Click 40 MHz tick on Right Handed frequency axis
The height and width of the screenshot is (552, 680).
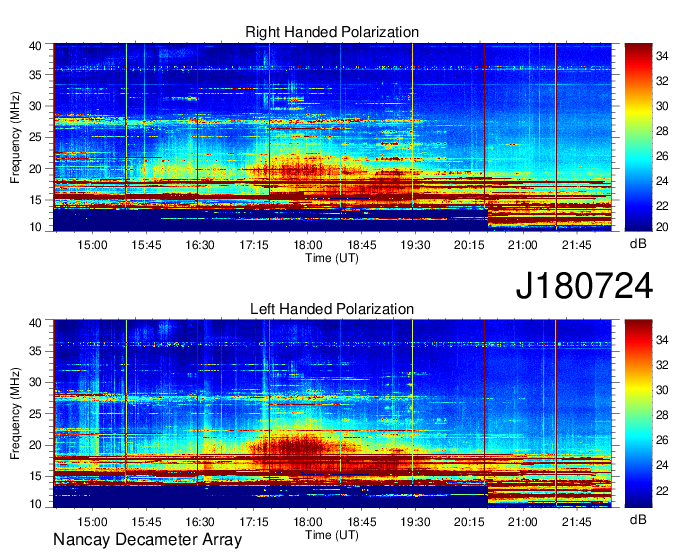pyautogui.click(x=35, y=46)
